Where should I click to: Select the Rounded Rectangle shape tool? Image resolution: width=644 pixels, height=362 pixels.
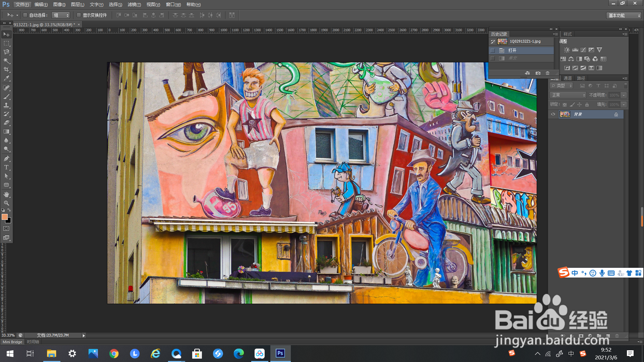pos(6,185)
